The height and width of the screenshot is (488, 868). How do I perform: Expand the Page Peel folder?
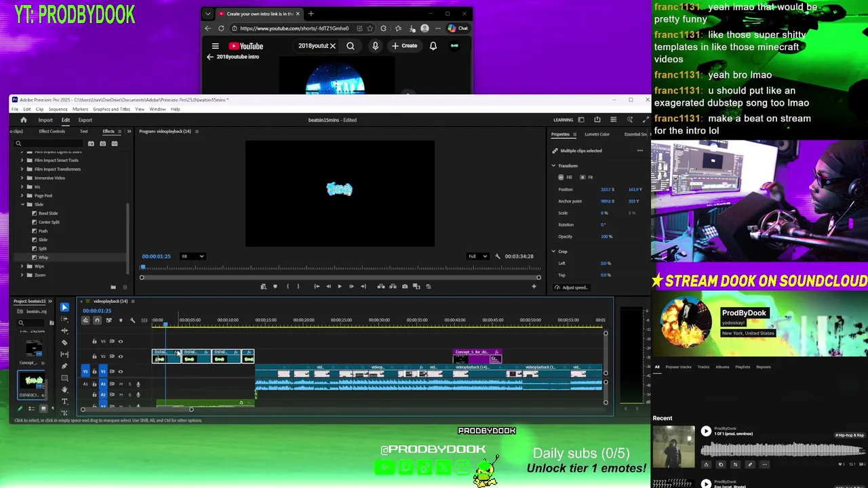click(x=22, y=195)
